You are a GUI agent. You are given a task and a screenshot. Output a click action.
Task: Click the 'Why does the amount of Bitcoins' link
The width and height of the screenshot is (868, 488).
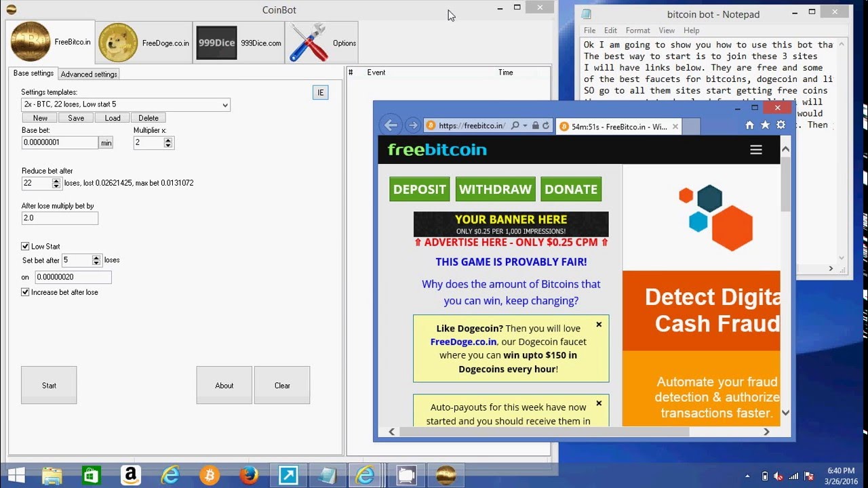(x=511, y=292)
